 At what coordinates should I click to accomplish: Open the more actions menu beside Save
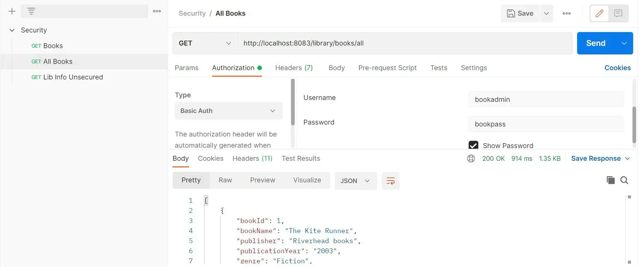pos(567,13)
